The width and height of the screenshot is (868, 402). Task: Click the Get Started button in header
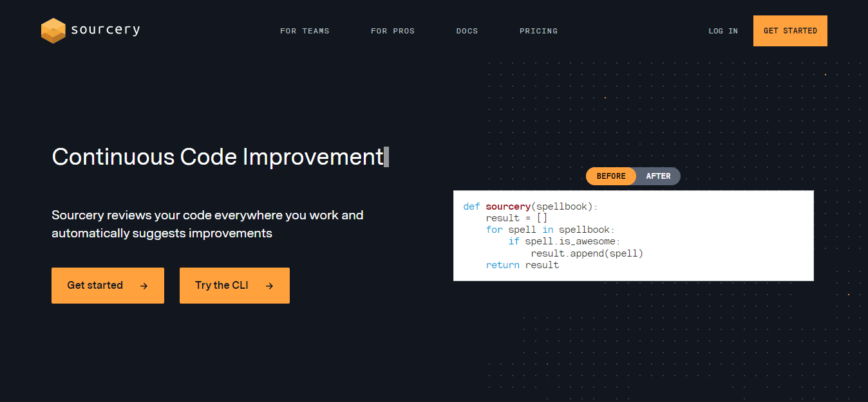tap(790, 31)
